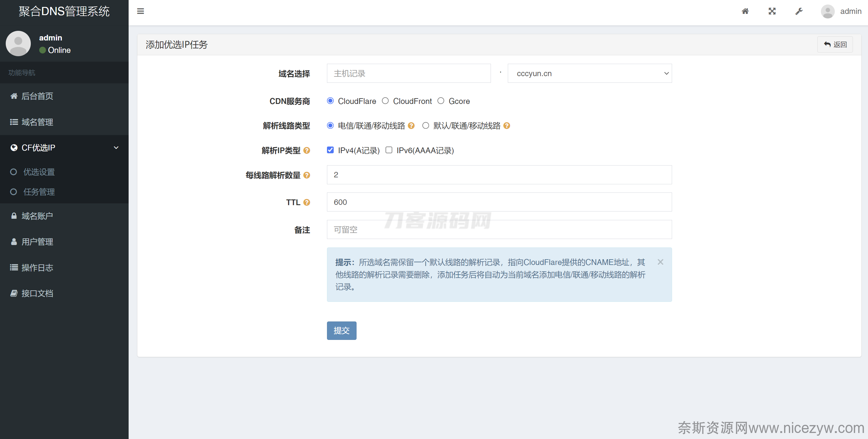This screenshot has height=439, width=868.
Task: Click the help icon next to 每线路解析数量
Action: (307, 175)
